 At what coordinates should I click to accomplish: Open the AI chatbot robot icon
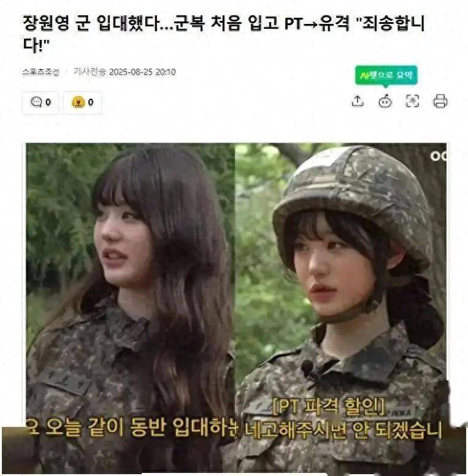pos(385,101)
